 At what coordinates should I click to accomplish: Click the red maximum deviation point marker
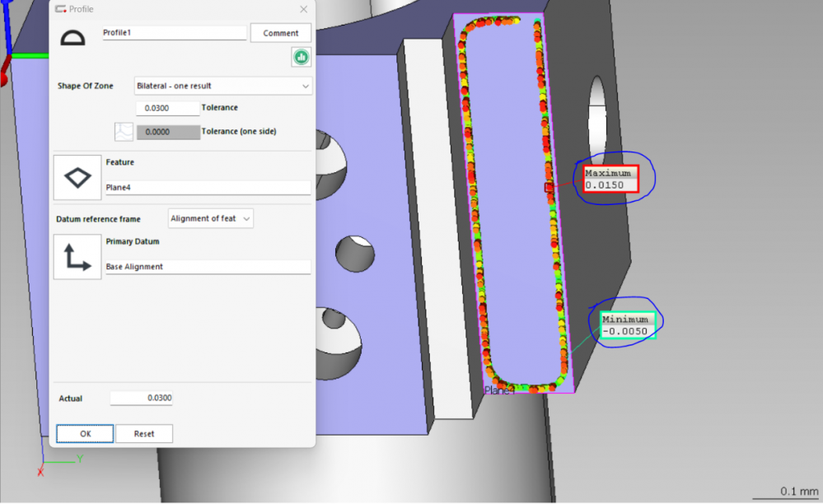[x=549, y=187]
